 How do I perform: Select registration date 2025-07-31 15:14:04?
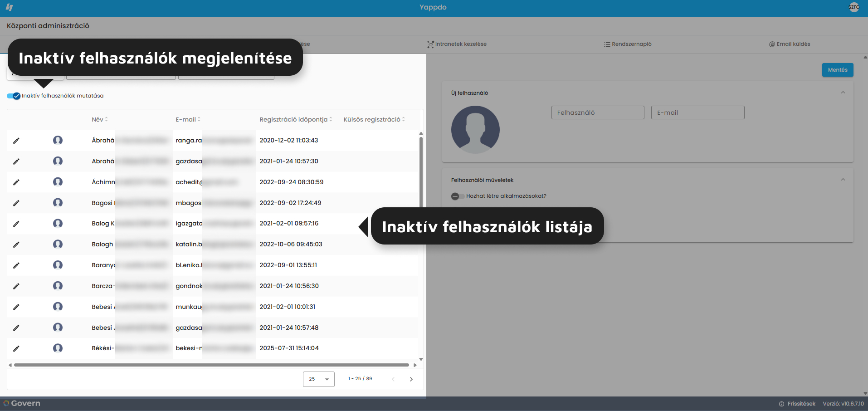tap(289, 348)
